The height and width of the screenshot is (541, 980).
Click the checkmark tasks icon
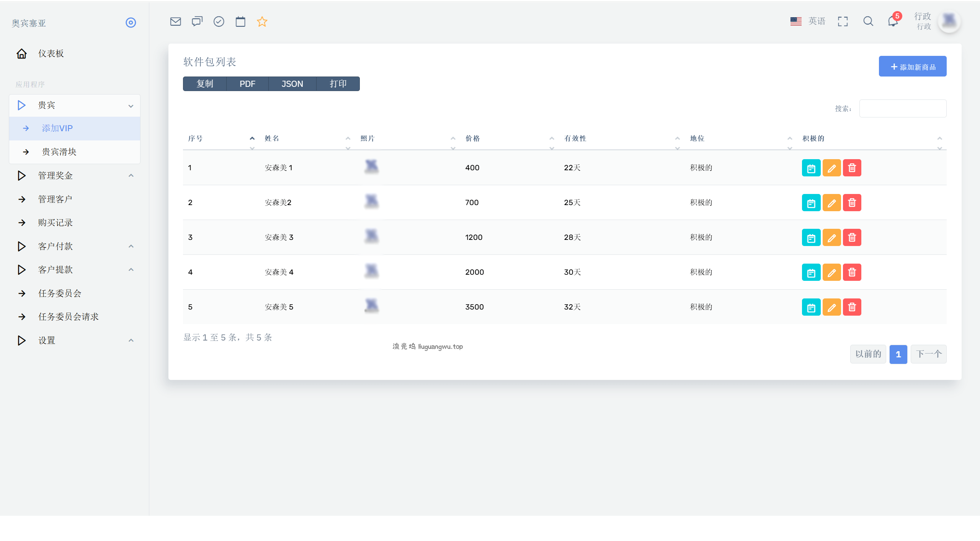(219, 21)
